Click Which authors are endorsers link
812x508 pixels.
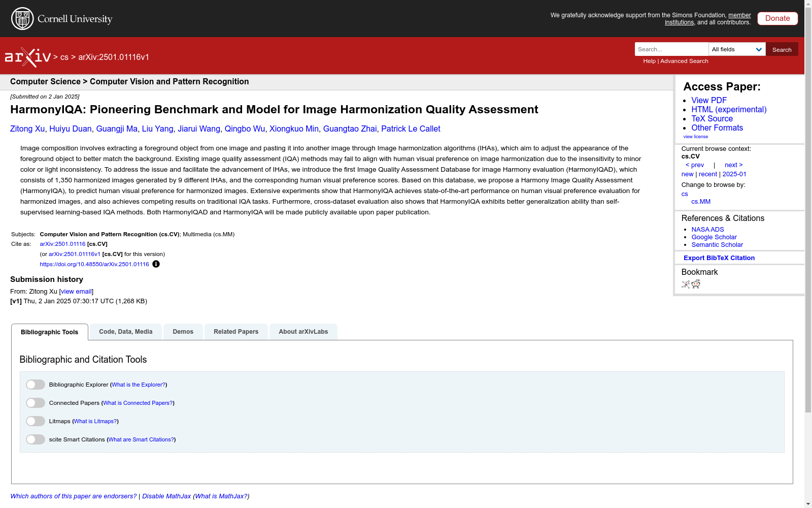point(74,496)
